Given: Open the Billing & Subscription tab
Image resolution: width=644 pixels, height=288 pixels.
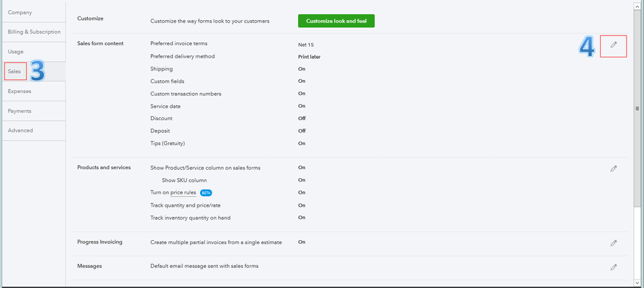Looking at the screenshot, I should [34, 32].
